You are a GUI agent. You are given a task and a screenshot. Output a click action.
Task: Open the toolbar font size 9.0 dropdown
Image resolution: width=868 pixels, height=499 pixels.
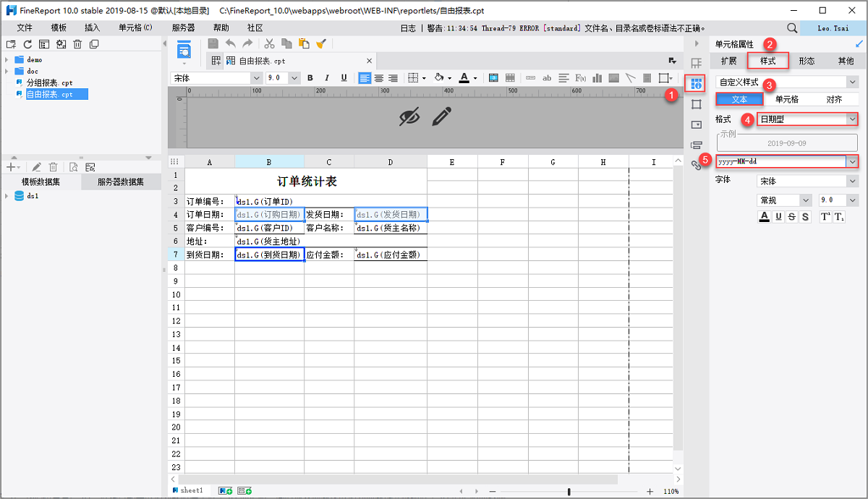[x=294, y=78]
